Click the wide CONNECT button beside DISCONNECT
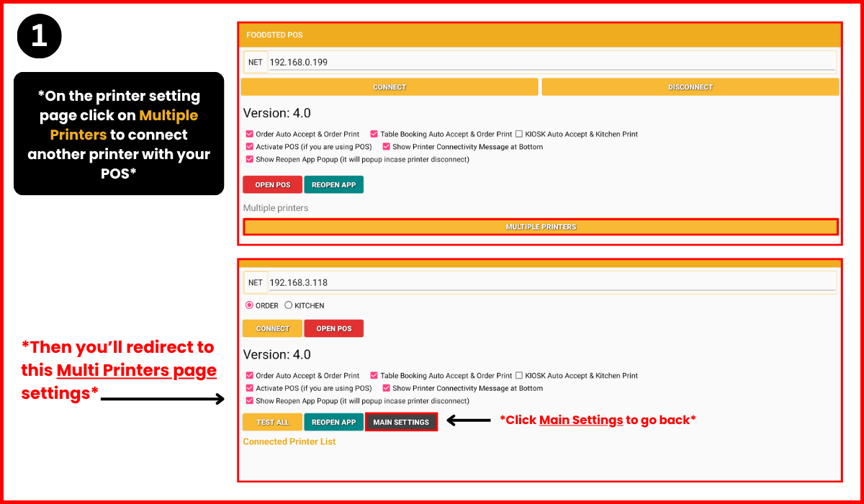Image resolution: width=864 pixels, height=504 pixels. click(390, 87)
